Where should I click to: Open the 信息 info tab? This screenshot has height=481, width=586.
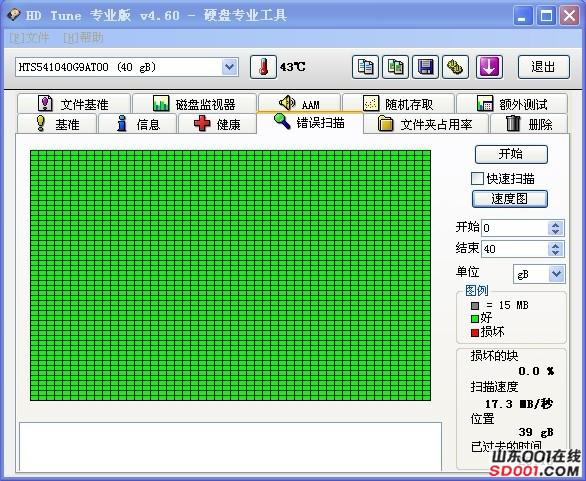pos(138,124)
